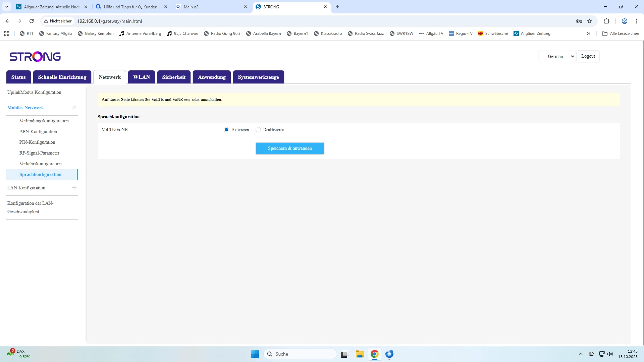Open File Explorer from the taskbar
This screenshot has width=644, height=362.
point(360,354)
